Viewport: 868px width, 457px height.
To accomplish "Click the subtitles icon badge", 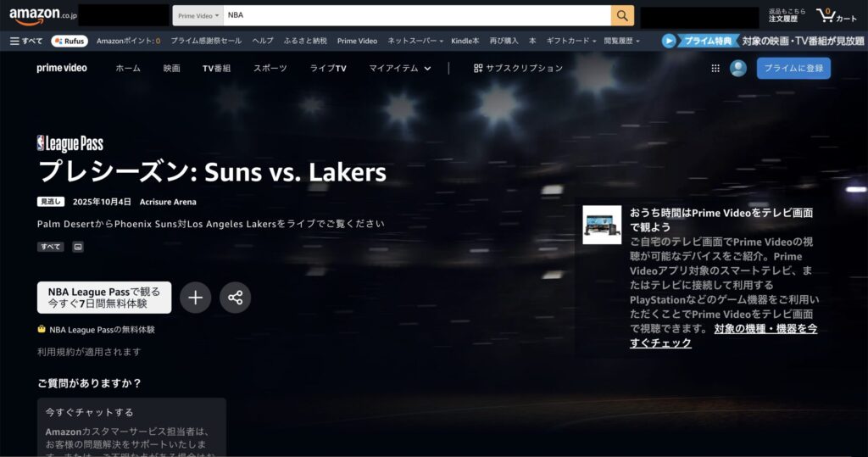I will (x=78, y=247).
